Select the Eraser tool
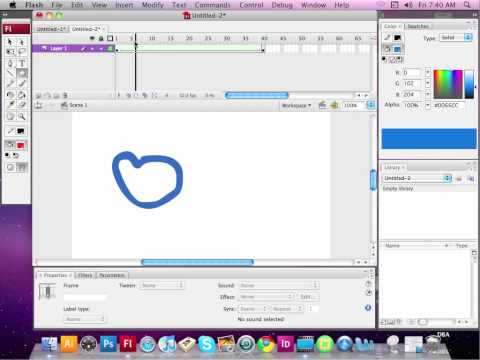 [22, 105]
